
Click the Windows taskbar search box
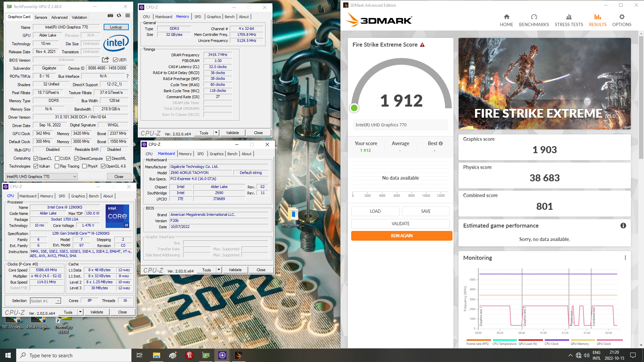pos(74,355)
